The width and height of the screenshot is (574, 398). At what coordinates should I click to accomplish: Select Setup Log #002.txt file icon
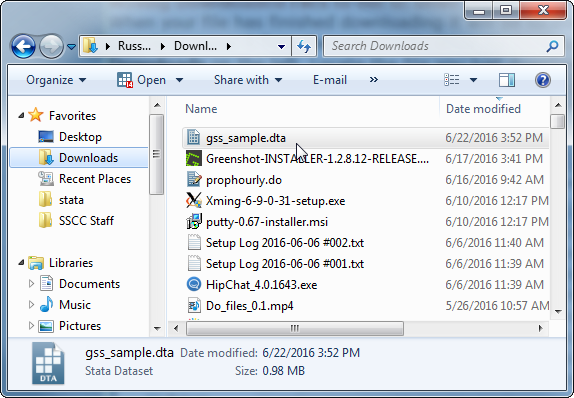tap(194, 242)
